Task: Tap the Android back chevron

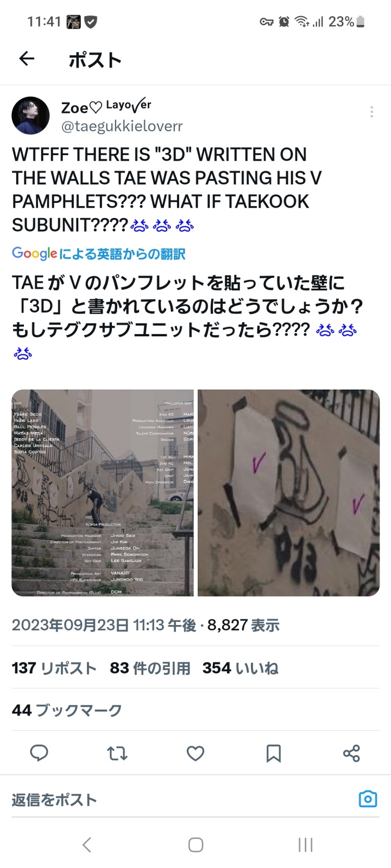Action: pos(86,845)
